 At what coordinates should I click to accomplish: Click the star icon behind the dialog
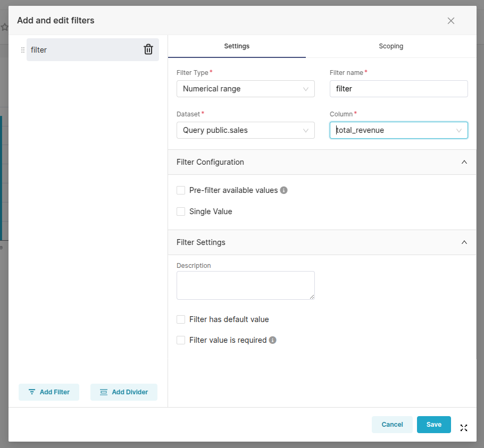pos(4,27)
